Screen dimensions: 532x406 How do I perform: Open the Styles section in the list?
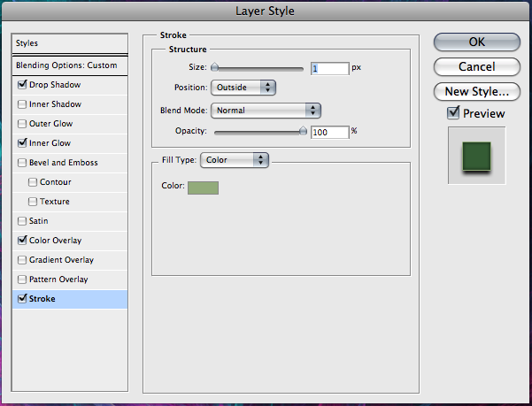(70, 43)
